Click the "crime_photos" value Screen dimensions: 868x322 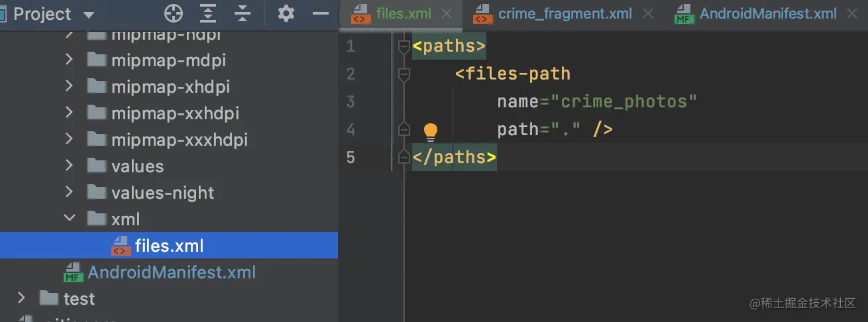tap(624, 101)
